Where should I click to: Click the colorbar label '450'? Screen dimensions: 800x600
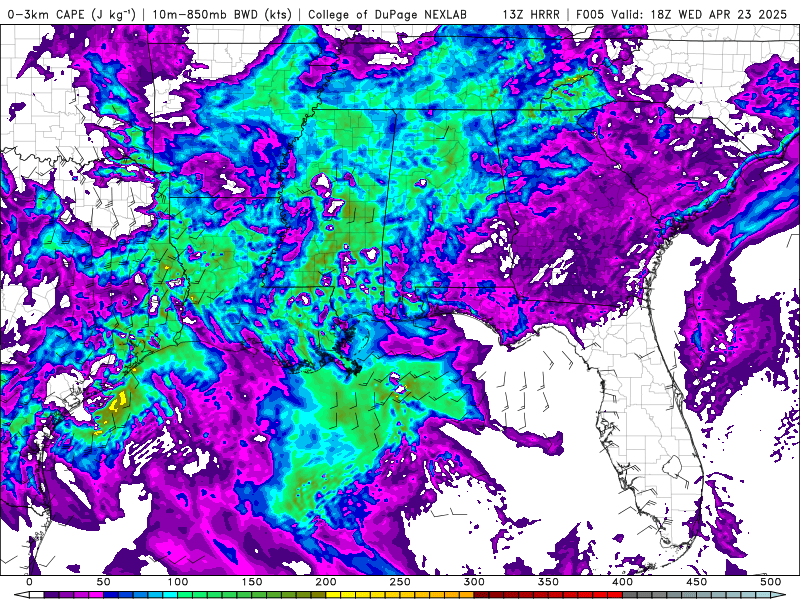(x=696, y=582)
